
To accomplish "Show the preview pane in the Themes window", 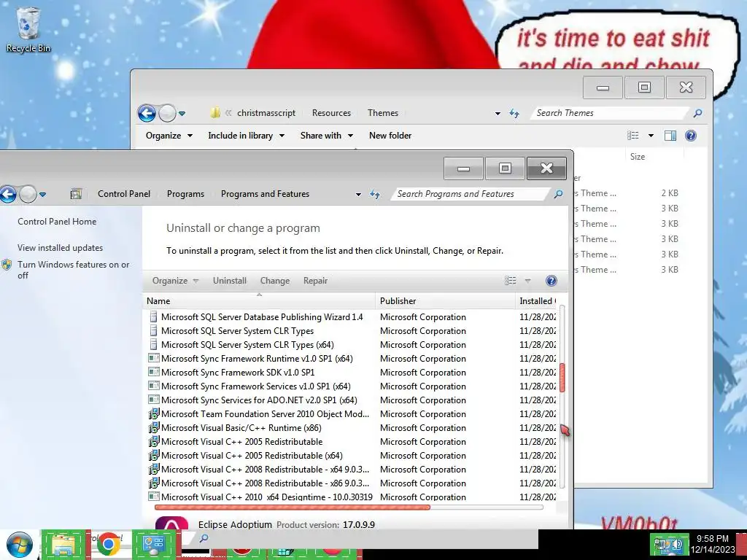I will coord(670,136).
